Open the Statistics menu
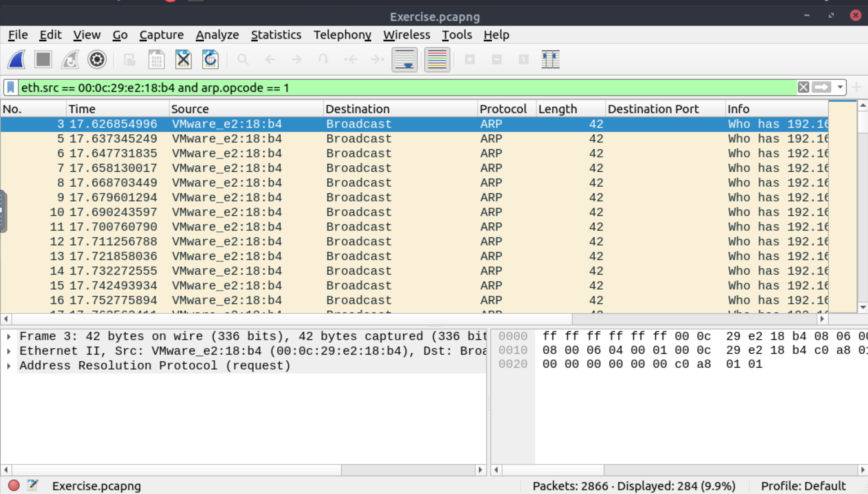 [x=276, y=35]
